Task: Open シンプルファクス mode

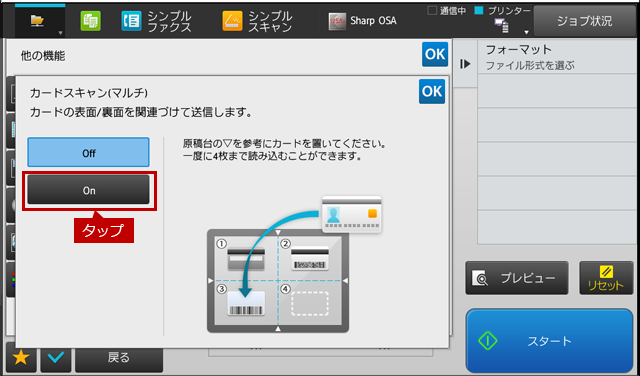Action: pyautogui.click(x=156, y=21)
